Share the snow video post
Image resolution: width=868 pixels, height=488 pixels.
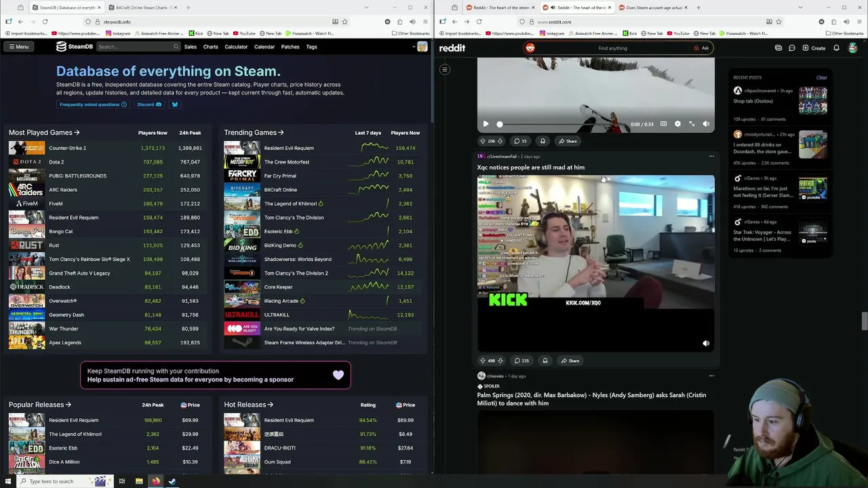tap(568, 141)
